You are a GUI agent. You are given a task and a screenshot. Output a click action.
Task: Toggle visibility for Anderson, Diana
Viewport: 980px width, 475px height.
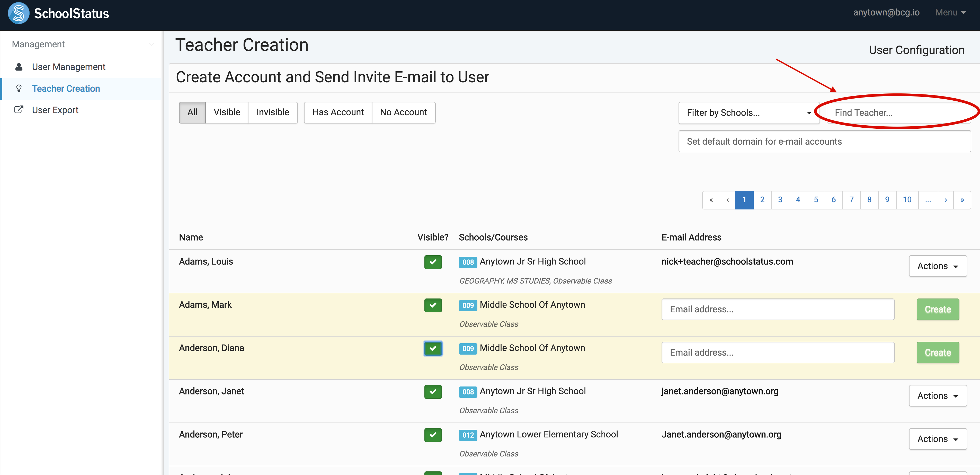(x=433, y=349)
